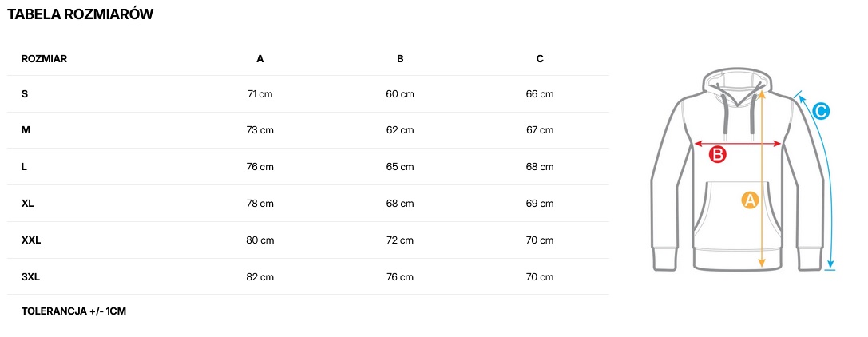
Task: Click the 76 cm value for L
Action: (260, 167)
